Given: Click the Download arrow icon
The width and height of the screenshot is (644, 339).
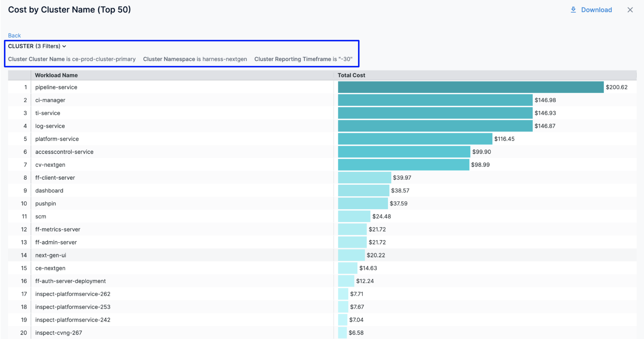Looking at the screenshot, I should click(573, 10).
